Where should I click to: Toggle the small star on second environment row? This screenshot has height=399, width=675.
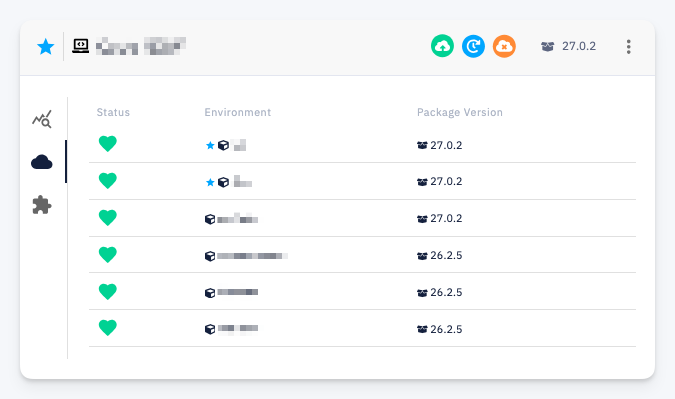click(x=210, y=182)
